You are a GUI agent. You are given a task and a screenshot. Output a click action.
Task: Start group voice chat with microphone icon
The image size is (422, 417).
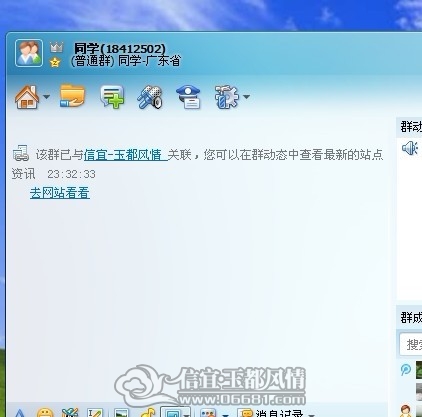(x=150, y=97)
